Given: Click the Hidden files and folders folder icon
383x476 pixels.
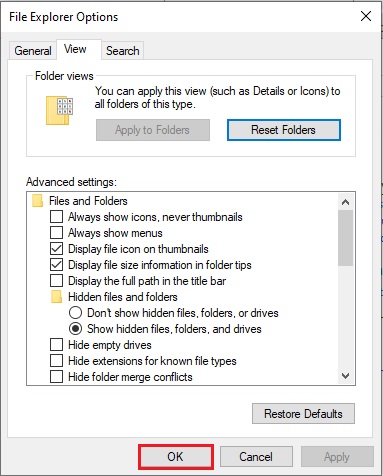Looking at the screenshot, I should coord(56,297).
